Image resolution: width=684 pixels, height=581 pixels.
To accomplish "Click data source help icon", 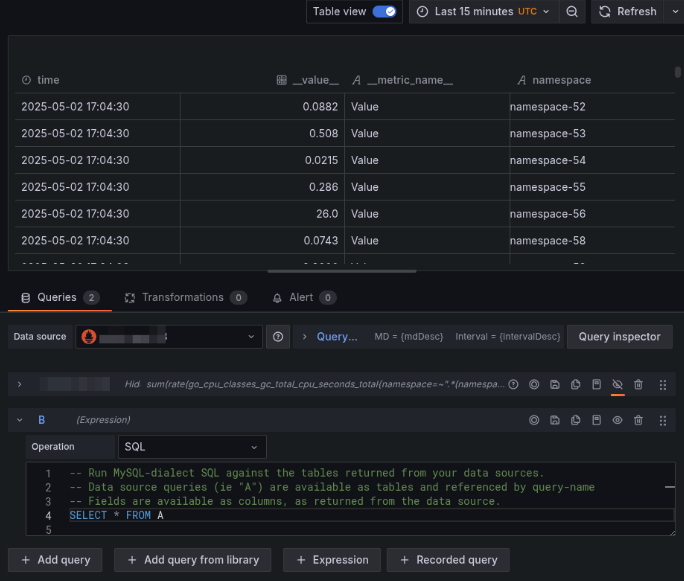I will point(278,337).
